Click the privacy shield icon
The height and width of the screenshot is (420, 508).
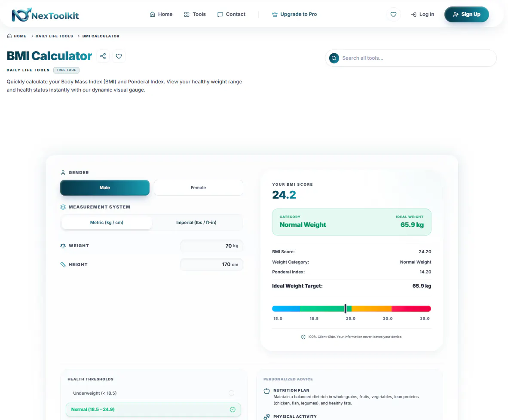[303, 337]
